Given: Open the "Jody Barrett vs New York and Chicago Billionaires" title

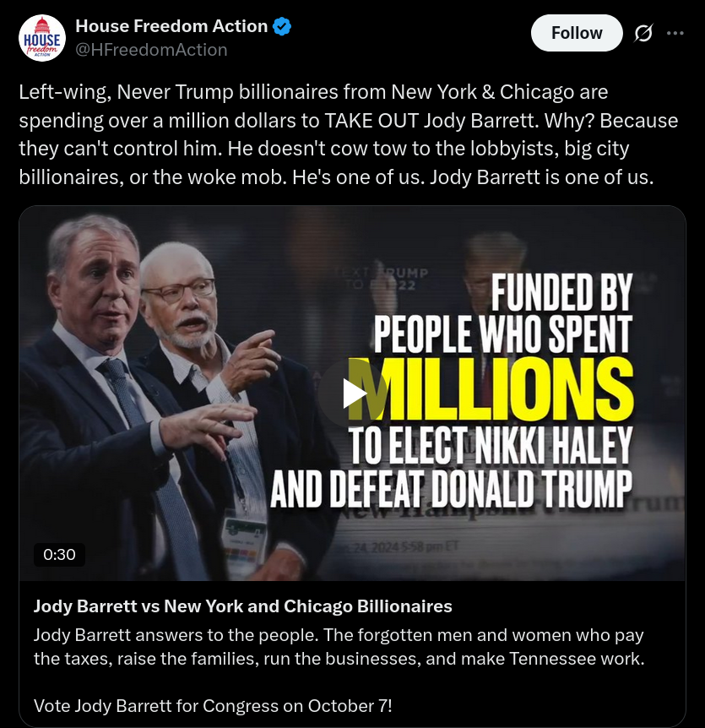Looking at the screenshot, I should [243, 606].
